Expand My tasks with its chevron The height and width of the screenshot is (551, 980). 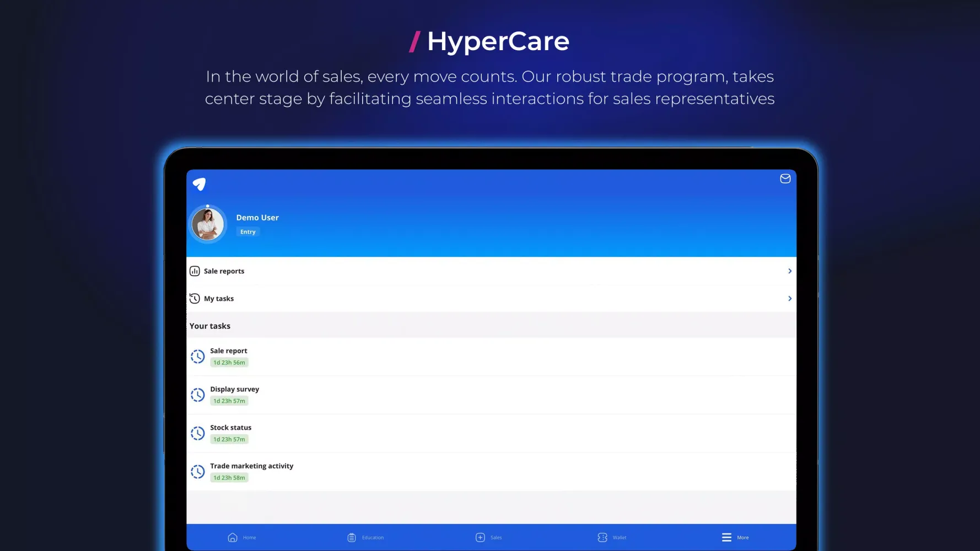coord(789,299)
